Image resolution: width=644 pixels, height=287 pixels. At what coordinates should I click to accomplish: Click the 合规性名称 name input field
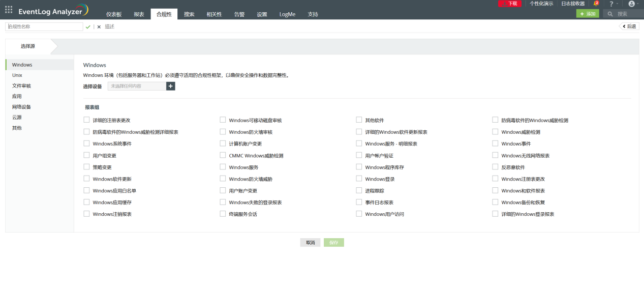[44, 26]
